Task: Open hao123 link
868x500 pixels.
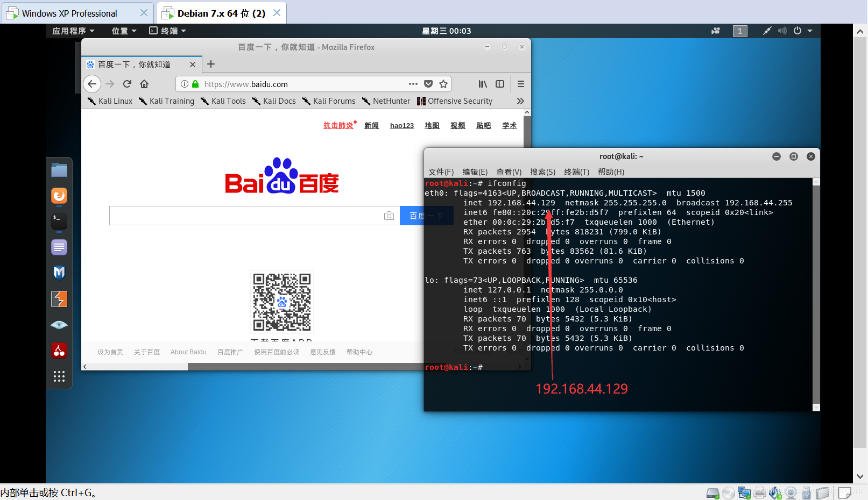Action: click(x=402, y=125)
